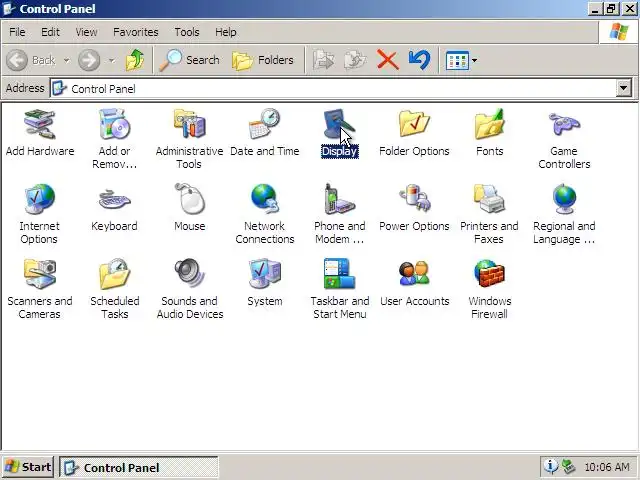
Task: Toggle the Folders pane button
Action: (263, 60)
